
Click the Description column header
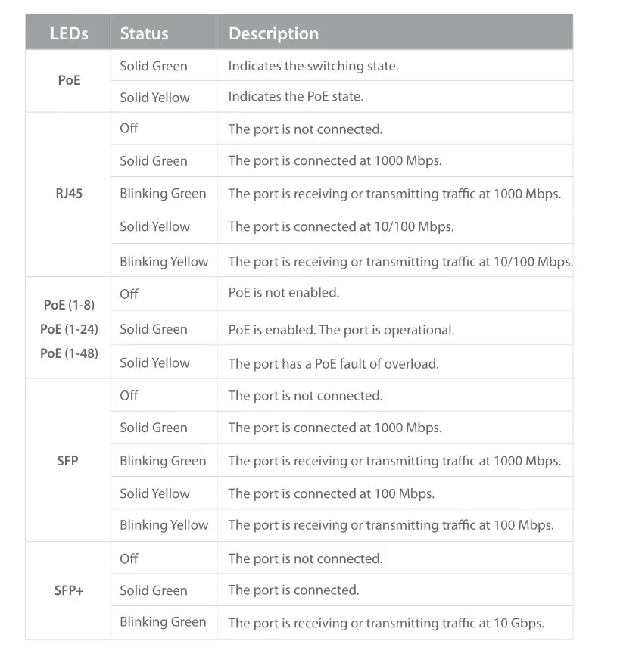coord(273,33)
